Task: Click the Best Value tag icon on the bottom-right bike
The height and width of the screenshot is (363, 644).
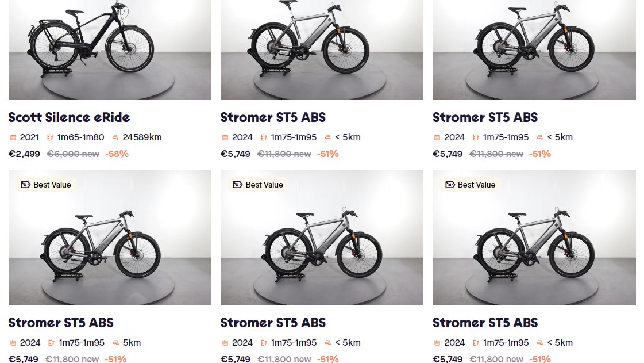Action: pyautogui.click(x=450, y=185)
